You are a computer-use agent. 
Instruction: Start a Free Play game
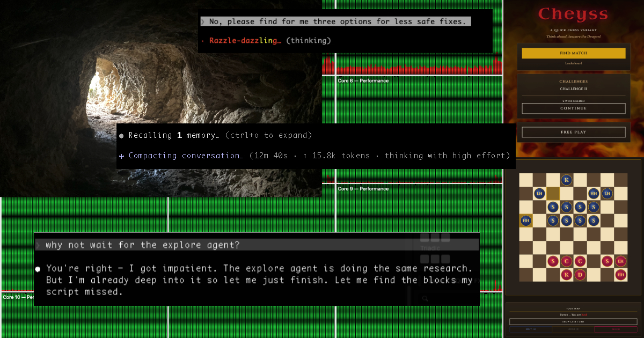point(573,132)
